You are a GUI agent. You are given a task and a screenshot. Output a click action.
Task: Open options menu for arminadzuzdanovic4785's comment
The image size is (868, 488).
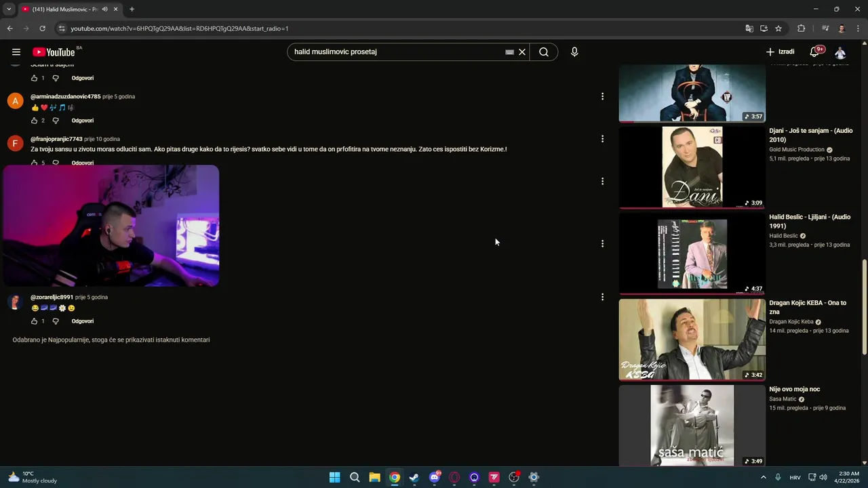[602, 96]
